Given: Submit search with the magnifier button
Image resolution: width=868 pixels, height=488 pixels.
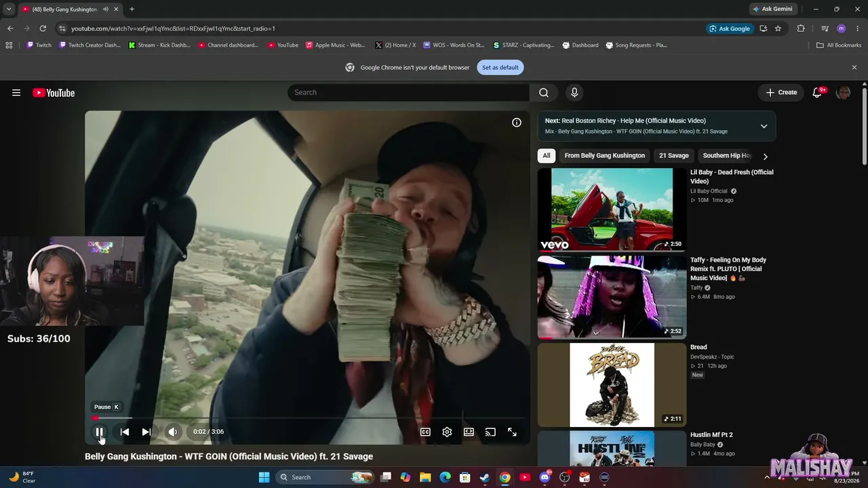Looking at the screenshot, I should pos(544,92).
